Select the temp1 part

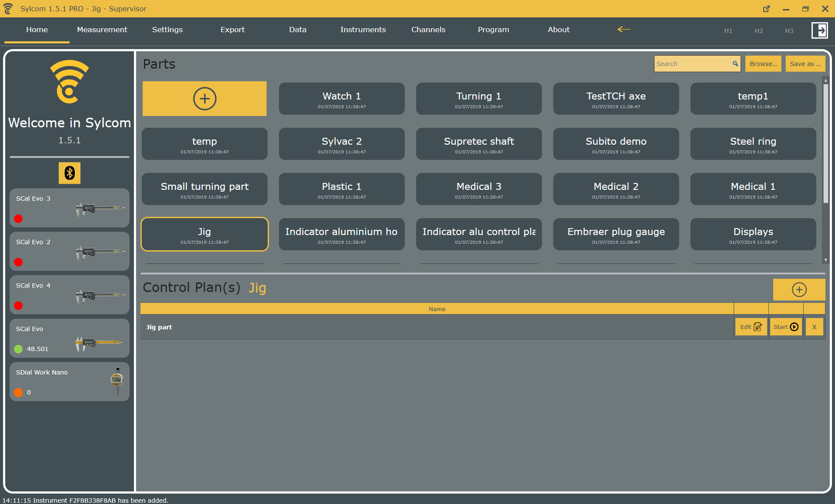753,99
